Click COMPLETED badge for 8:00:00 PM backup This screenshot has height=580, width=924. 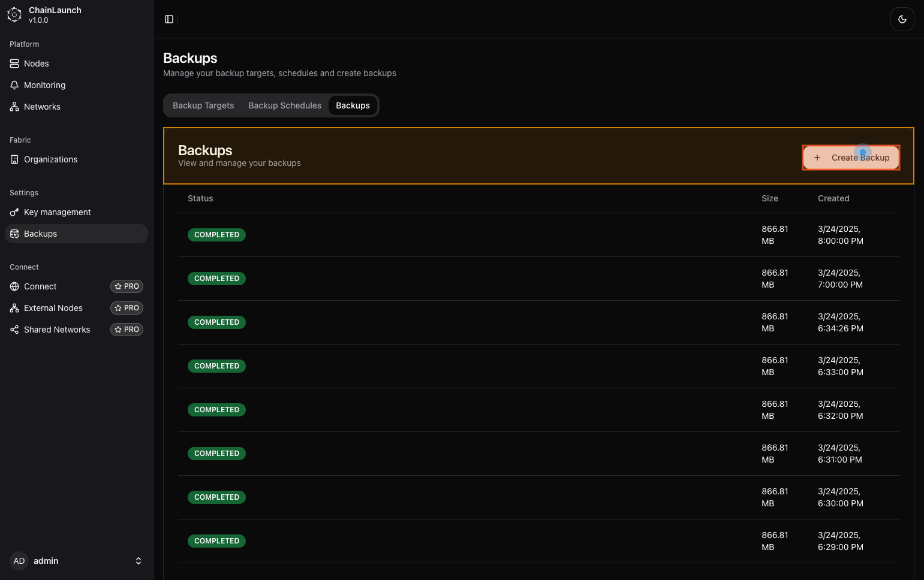pos(216,235)
